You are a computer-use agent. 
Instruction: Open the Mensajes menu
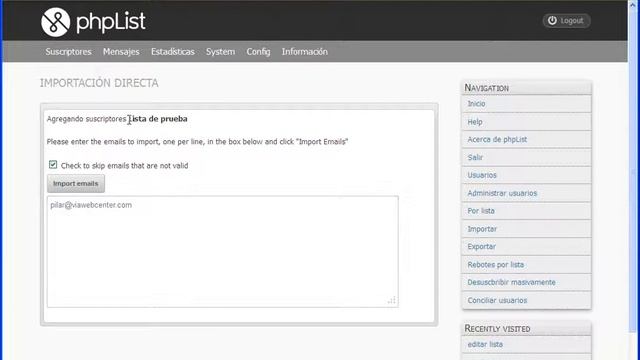click(x=121, y=52)
